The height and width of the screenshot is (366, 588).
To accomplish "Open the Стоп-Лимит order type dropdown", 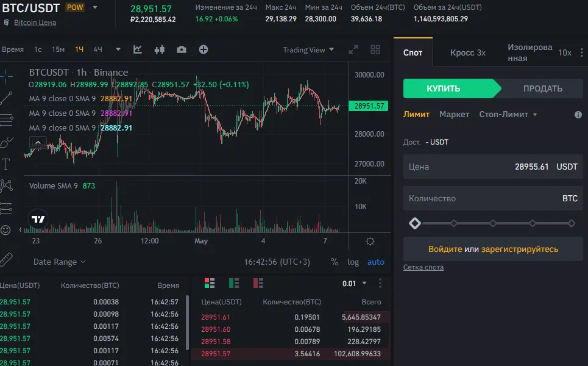I will pos(508,115).
